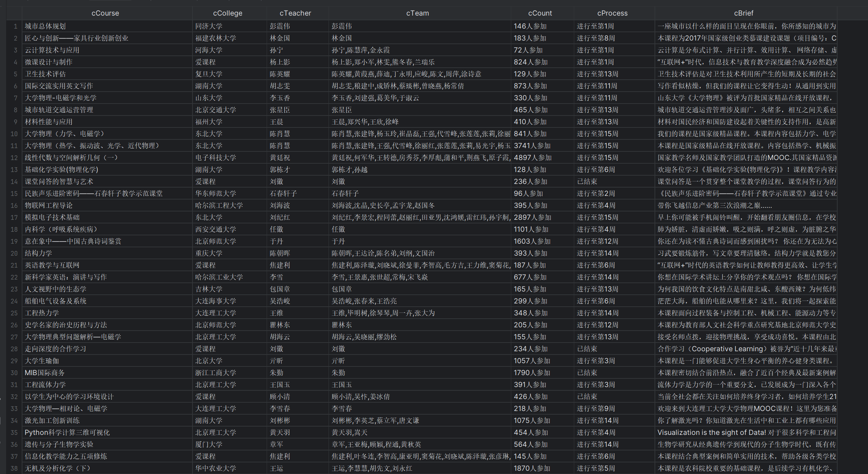This screenshot has height=474, width=868.
Task: Select the cTeacher column header
Action: [295, 13]
